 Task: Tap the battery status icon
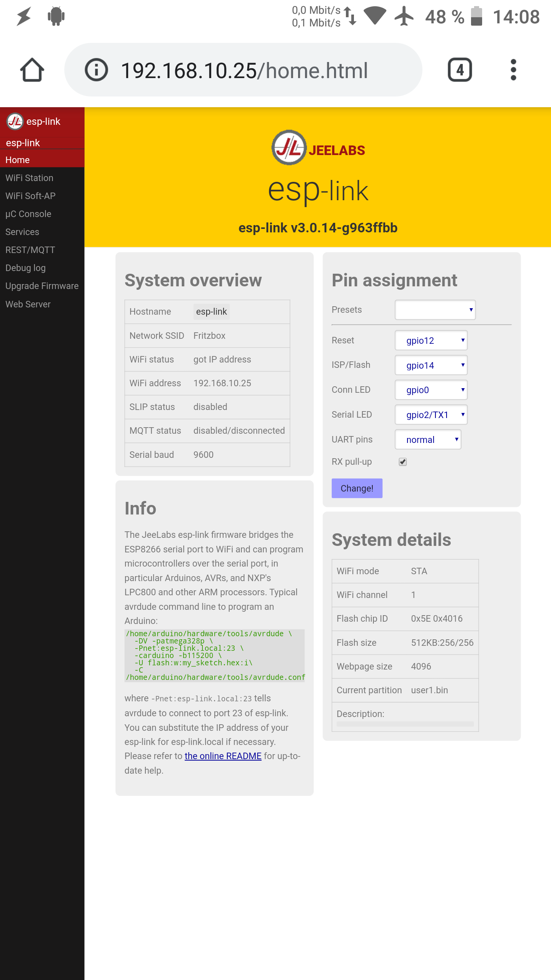click(x=476, y=16)
